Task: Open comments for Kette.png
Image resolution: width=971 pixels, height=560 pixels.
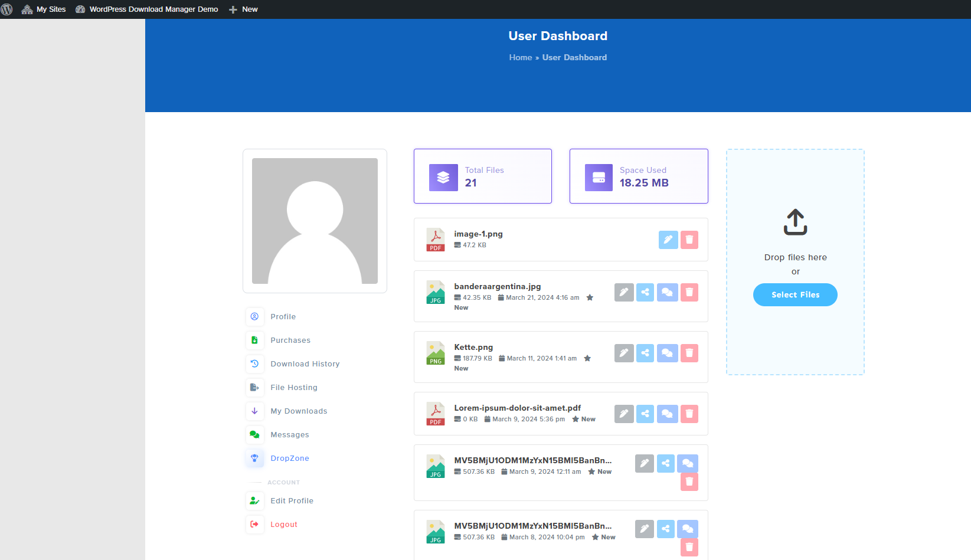Action: click(x=667, y=353)
